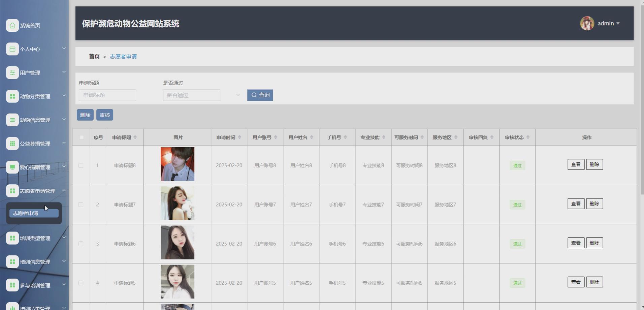644x310 pixels.
Task: Check the row for 申请标题8
Action: [x=81, y=165]
